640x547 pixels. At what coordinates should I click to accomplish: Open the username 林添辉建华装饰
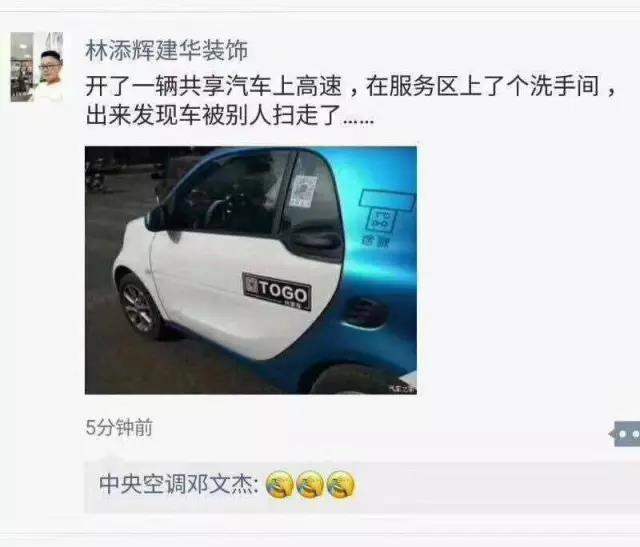pyautogui.click(x=167, y=51)
